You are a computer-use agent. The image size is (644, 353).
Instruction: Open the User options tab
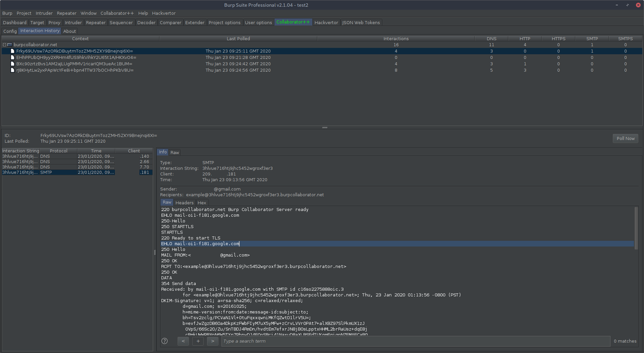pos(259,23)
